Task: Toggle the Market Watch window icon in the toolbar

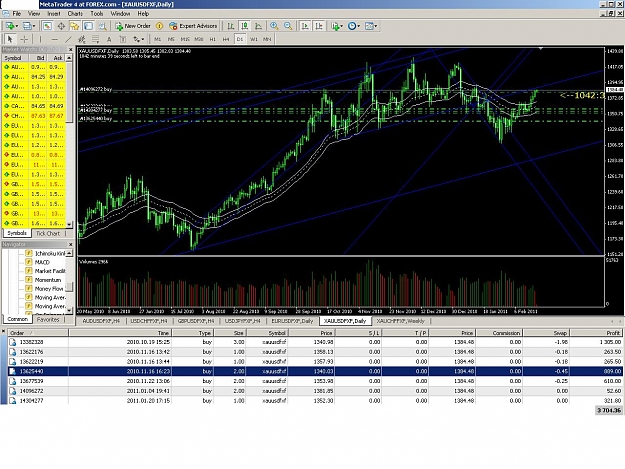Action: coord(47,26)
